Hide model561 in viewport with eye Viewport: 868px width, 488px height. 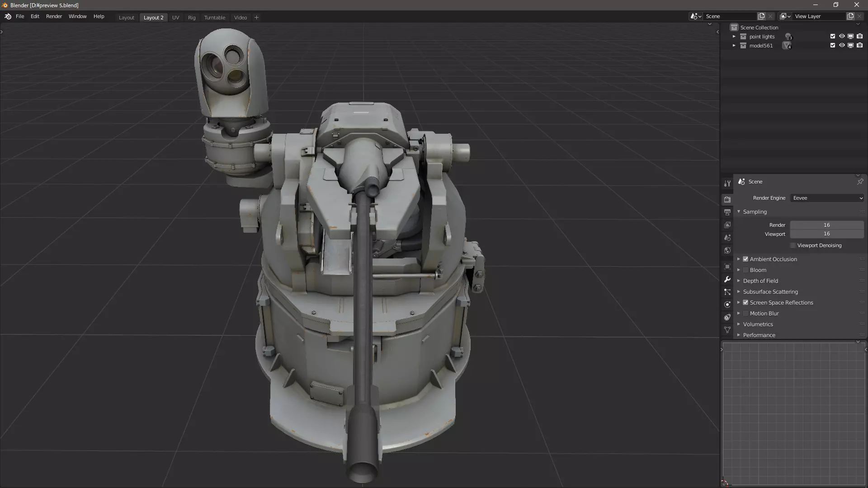842,46
